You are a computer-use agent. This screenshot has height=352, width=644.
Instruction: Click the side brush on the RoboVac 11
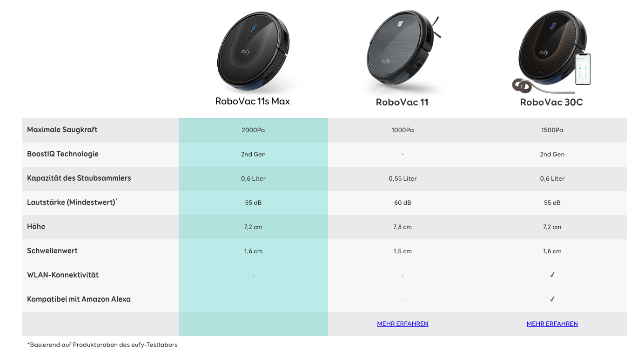pos(436,28)
